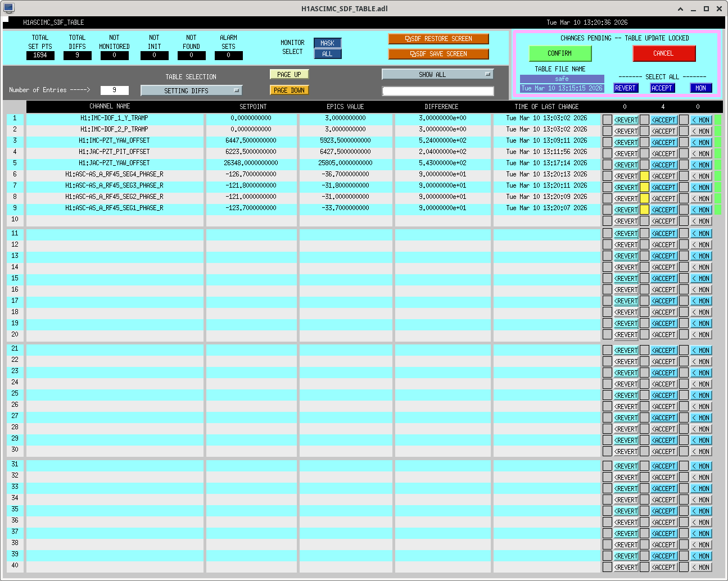
Task: Tick monitor checkbox for H1:ASC-AS_A_RF45_SEG2_PHASE_R
Action: pyautogui.click(x=684, y=198)
